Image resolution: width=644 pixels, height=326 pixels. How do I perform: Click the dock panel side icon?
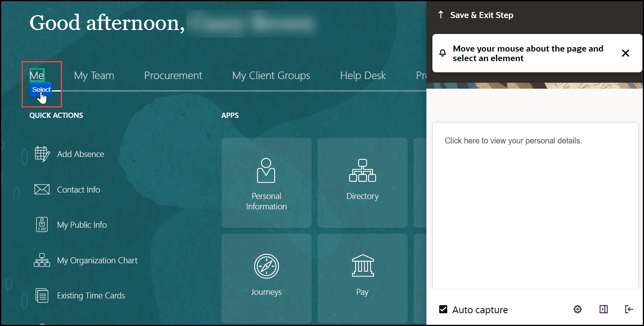tap(604, 309)
